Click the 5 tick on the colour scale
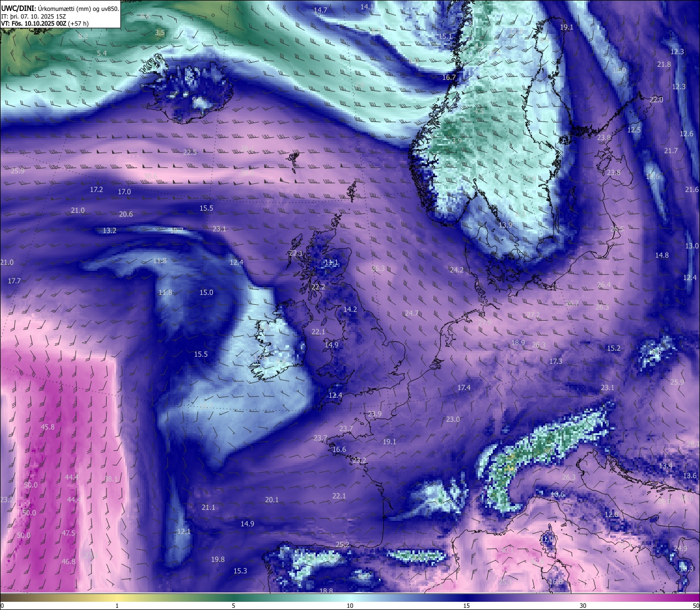700x610 pixels. click(x=234, y=606)
